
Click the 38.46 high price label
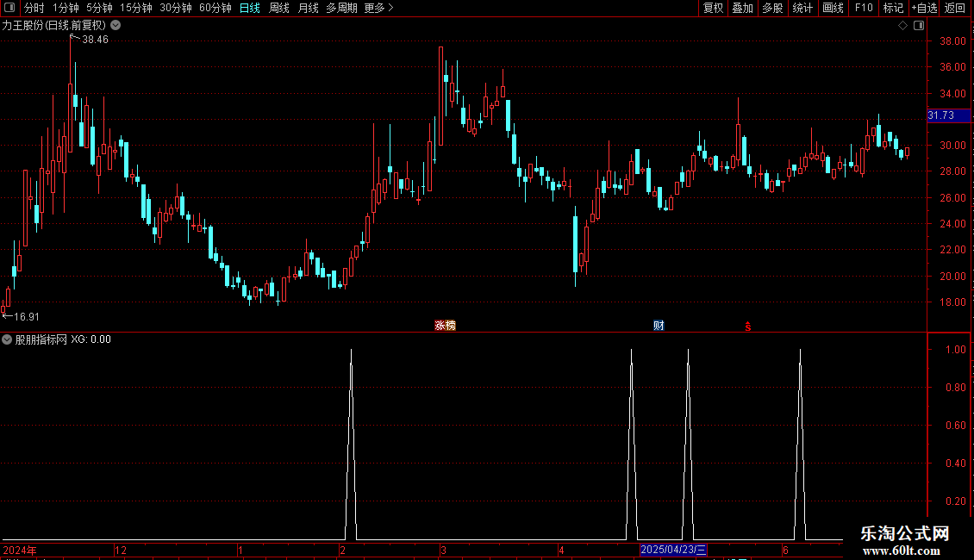coord(95,40)
